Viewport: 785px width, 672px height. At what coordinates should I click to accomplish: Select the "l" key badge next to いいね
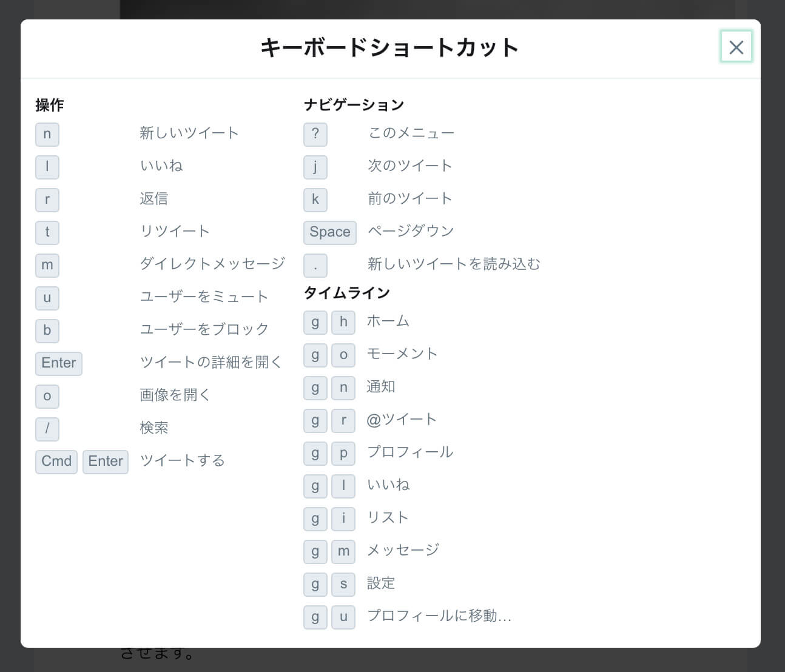click(47, 167)
